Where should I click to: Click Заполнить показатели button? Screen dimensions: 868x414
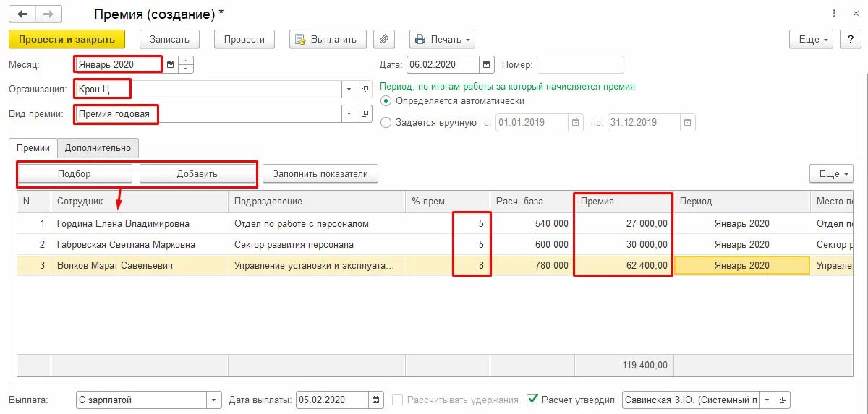[320, 173]
